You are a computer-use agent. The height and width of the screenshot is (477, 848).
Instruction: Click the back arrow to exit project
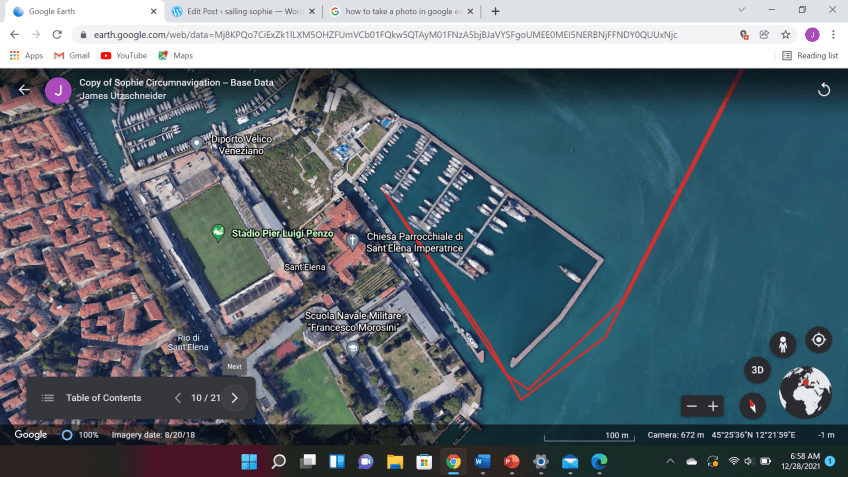pyautogui.click(x=24, y=89)
